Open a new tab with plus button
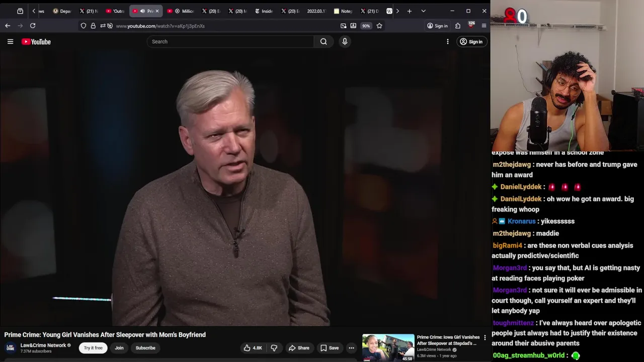The height and width of the screenshot is (362, 644). (x=410, y=11)
